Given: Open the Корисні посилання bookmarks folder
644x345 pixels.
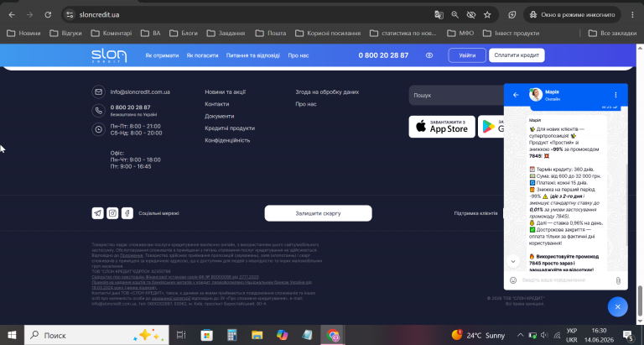Looking at the screenshot, I should click(x=328, y=34).
